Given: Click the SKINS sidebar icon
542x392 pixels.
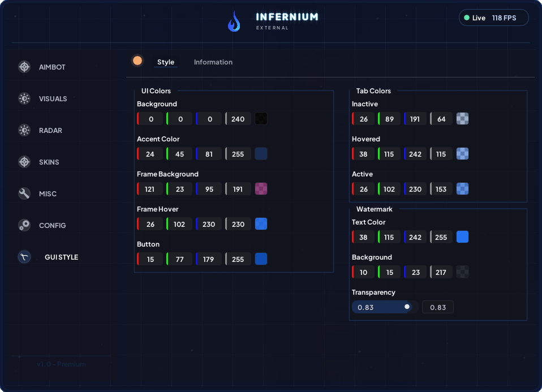Looking at the screenshot, I should [x=24, y=162].
